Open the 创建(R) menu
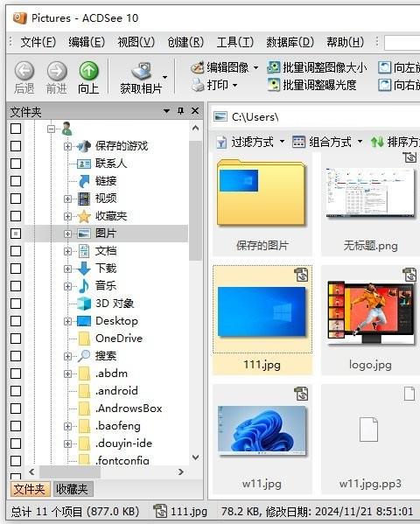The height and width of the screenshot is (524, 420). pyautogui.click(x=185, y=42)
